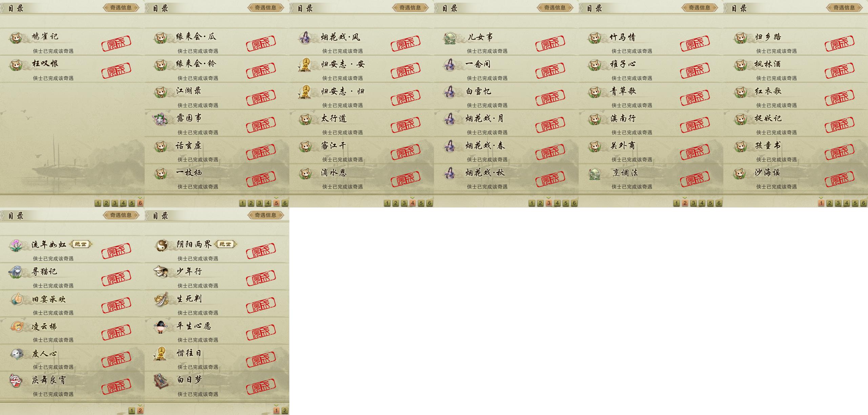The height and width of the screenshot is (415, 868).
Task: Click the gray cat icon beside 寻猫记
Action: tap(16, 272)
